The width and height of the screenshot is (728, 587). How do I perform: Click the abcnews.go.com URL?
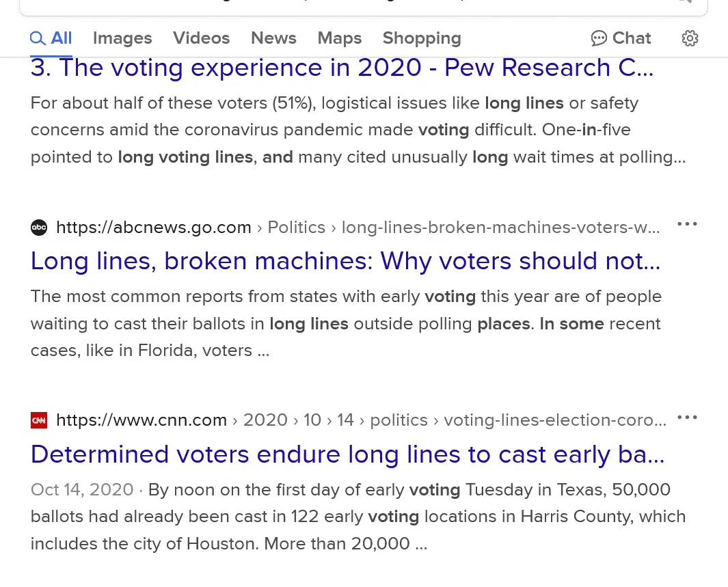(154, 228)
